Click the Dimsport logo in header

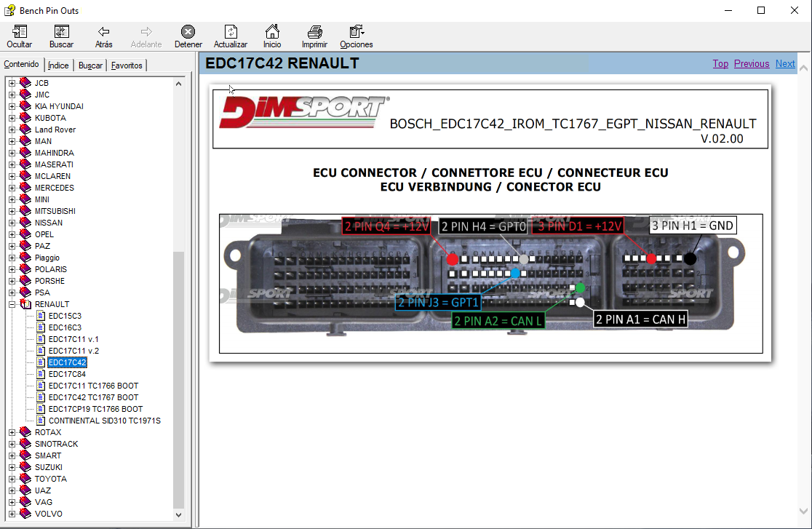click(x=304, y=111)
